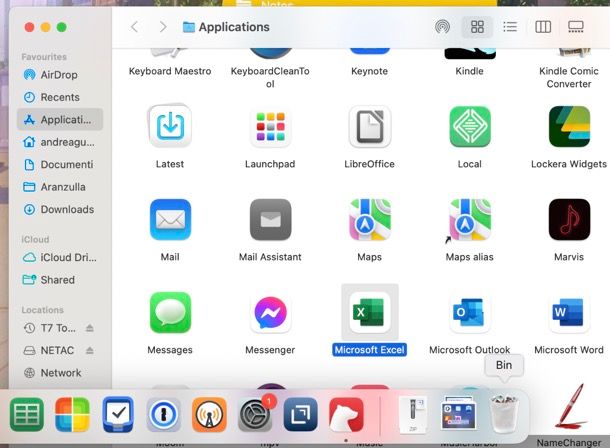Eject the NETAC drive

(x=90, y=350)
